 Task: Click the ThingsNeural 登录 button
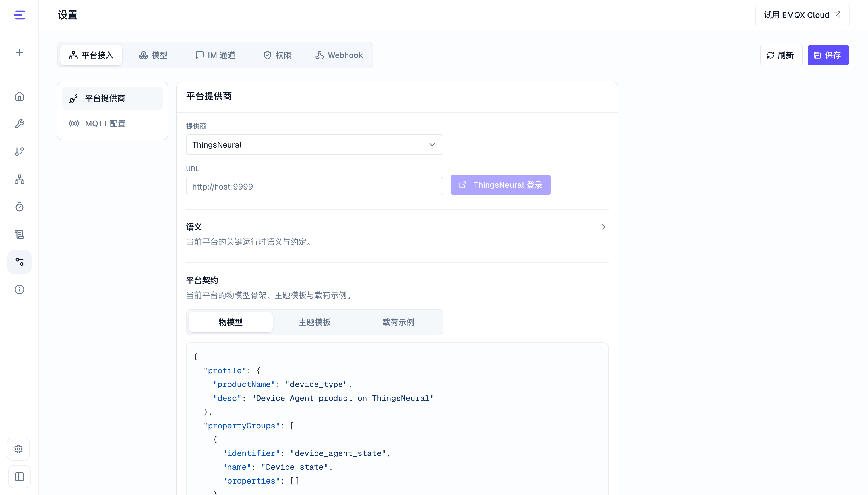(500, 185)
